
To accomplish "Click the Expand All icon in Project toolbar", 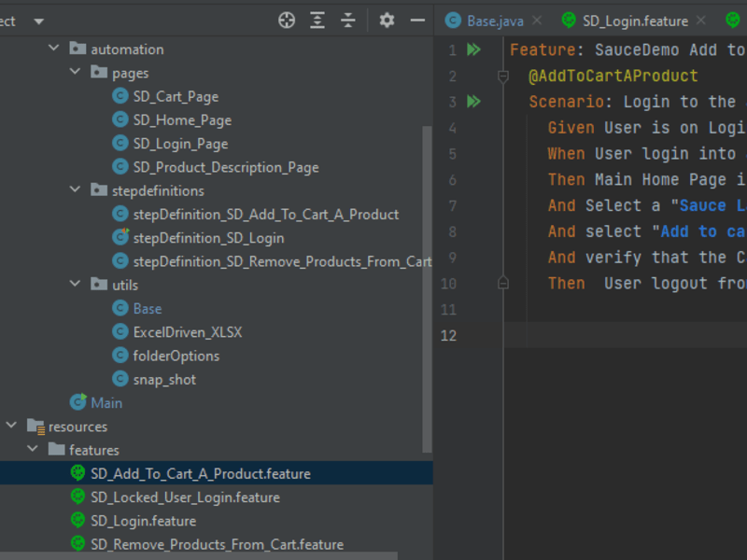I will (x=317, y=21).
